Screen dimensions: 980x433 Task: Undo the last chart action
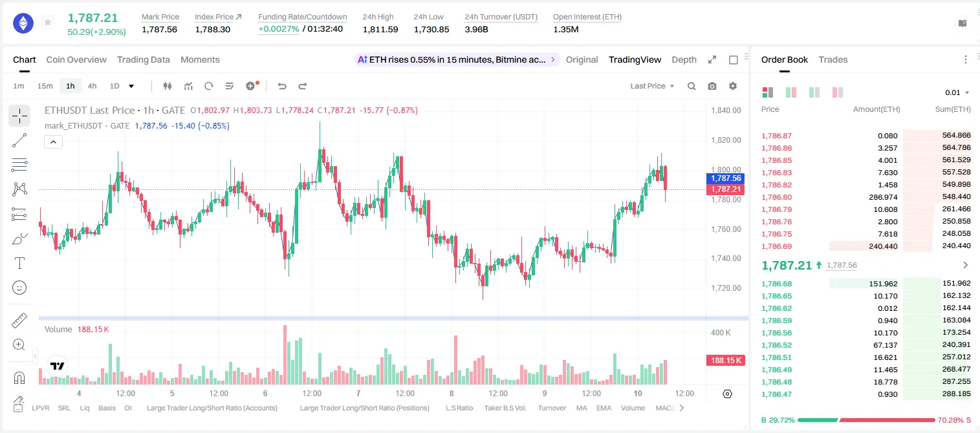point(282,86)
